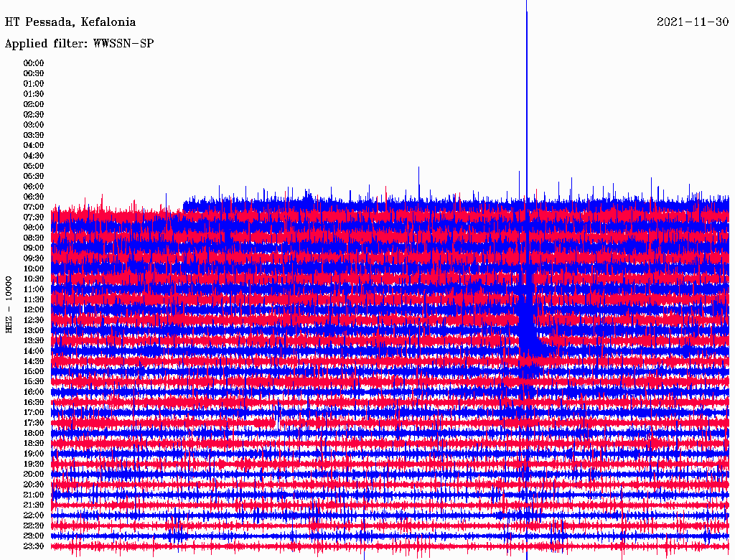Image resolution: width=735 pixels, height=560 pixels.
Task: Click the 19:30 time label
Action: click(34, 465)
